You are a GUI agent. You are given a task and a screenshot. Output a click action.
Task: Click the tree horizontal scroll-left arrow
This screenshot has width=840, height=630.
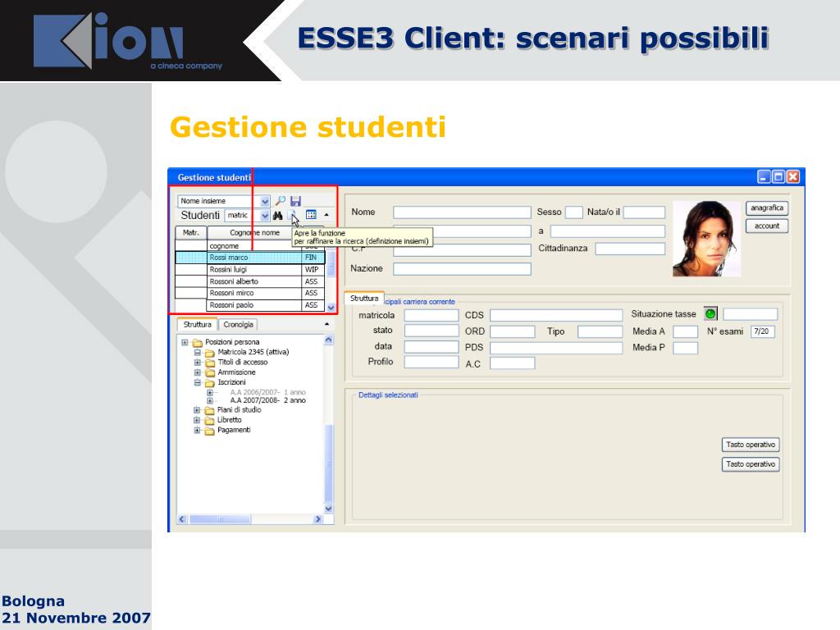[x=181, y=519]
